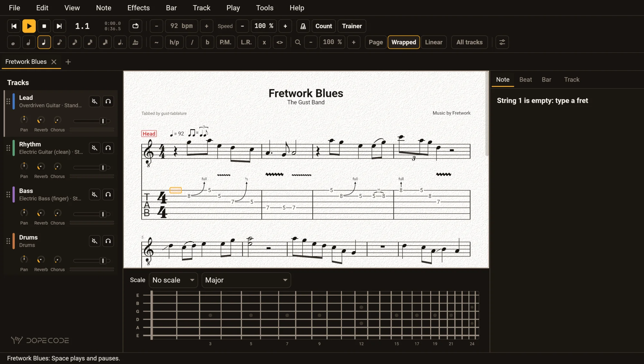
Task: Increase the tempo with the plus button
Action: click(207, 26)
